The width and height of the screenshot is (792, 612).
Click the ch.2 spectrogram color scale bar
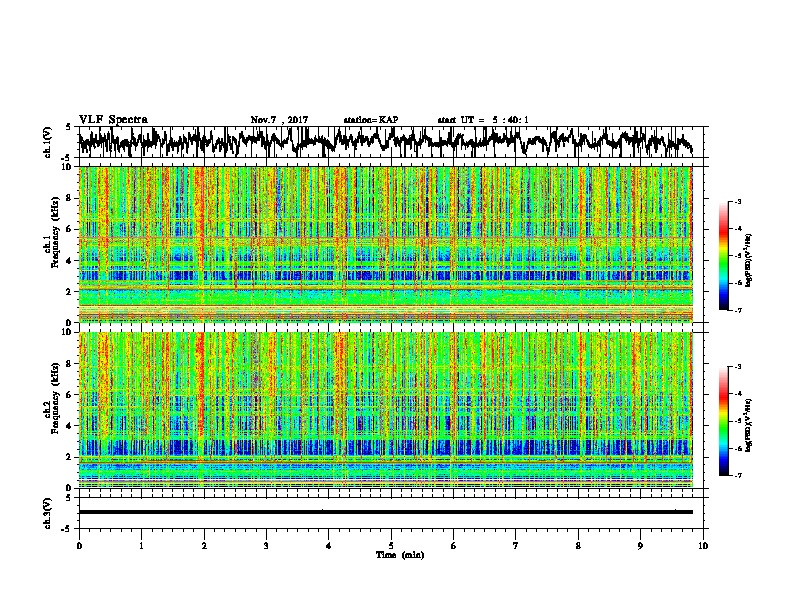pyautogui.click(x=723, y=421)
